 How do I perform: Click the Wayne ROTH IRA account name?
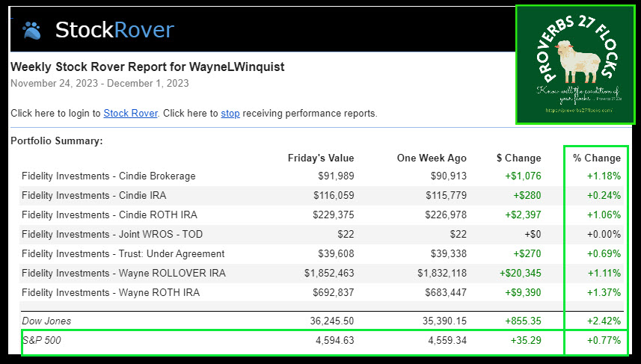111,293
